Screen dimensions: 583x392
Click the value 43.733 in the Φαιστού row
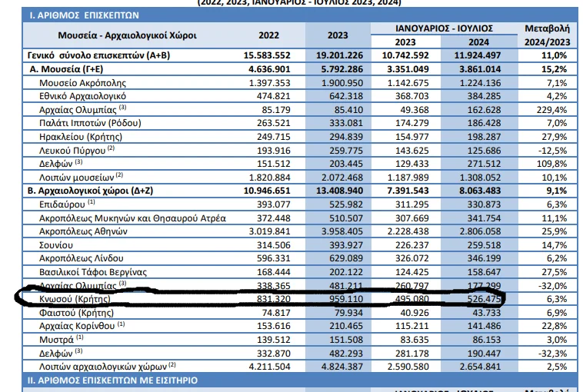point(486,313)
